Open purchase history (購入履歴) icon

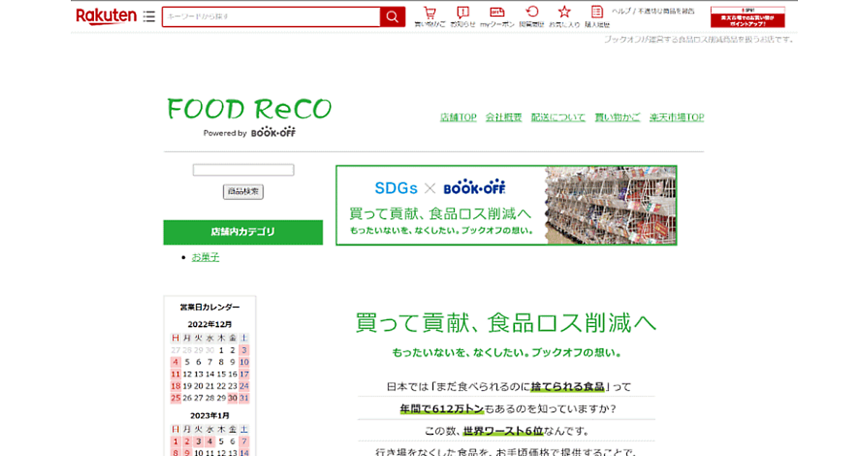pos(597,13)
